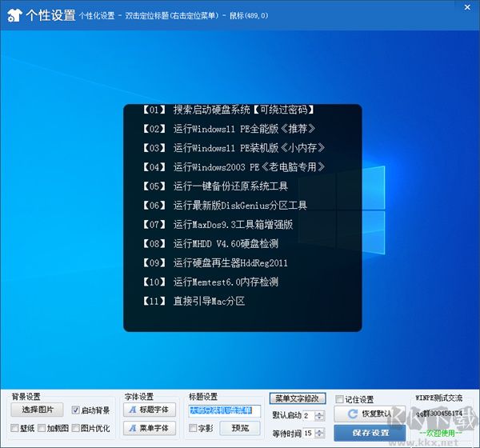The height and width of the screenshot is (448, 480).
Task: Select menu entry 【09】运行硬盘再生器HddReg2011
Action: (215, 262)
